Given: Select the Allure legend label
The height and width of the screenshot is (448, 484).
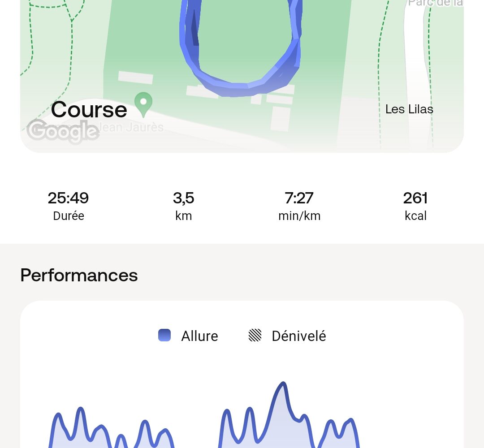Looking at the screenshot, I should [199, 336].
